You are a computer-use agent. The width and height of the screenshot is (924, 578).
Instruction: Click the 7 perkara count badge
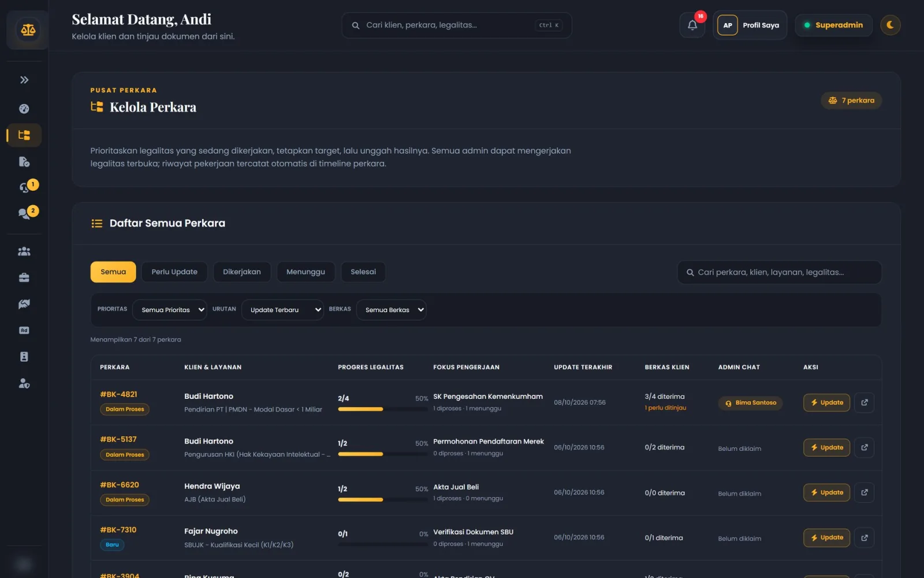851,101
